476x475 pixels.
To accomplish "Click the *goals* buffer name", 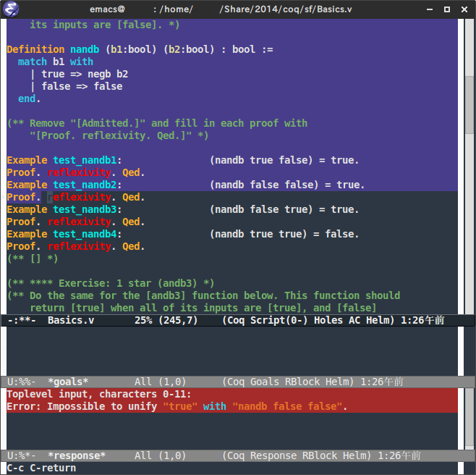I will coord(68,382).
